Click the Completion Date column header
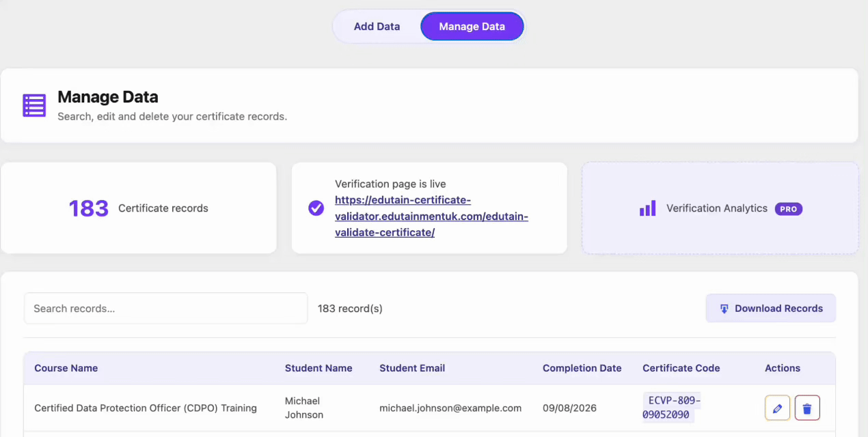This screenshot has height=437, width=868. point(582,368)
